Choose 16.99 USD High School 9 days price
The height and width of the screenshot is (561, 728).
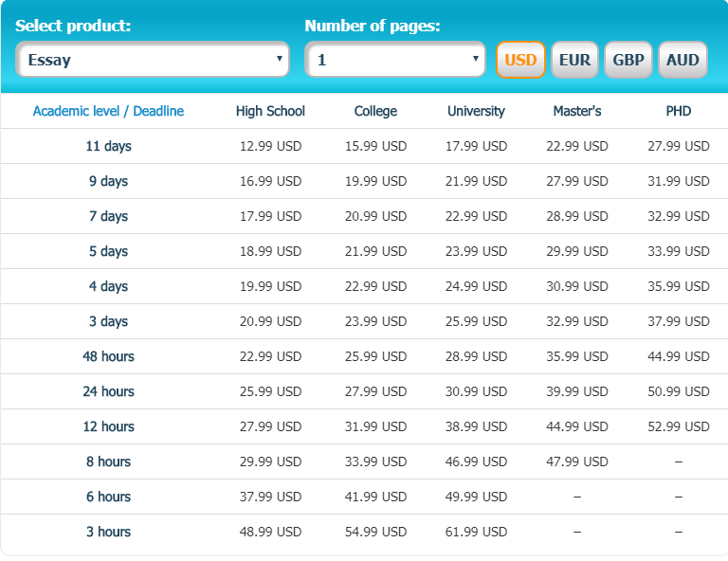pos(270,181)
